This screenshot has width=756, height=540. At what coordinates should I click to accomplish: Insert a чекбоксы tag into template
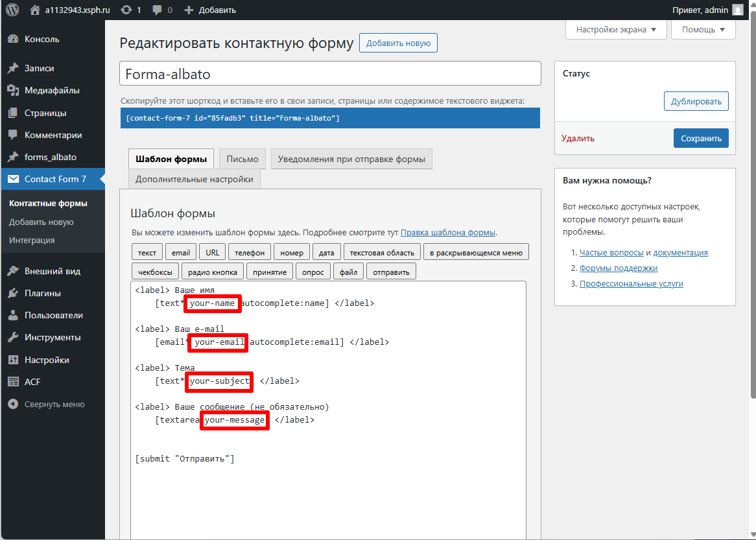click(x=155, y=272)
